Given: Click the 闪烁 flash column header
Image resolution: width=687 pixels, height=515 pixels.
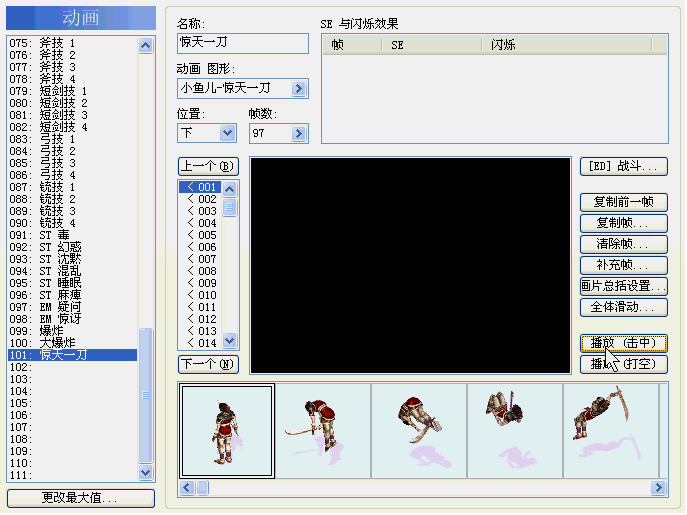Looking at the screenshot, I should coord(567,45).
